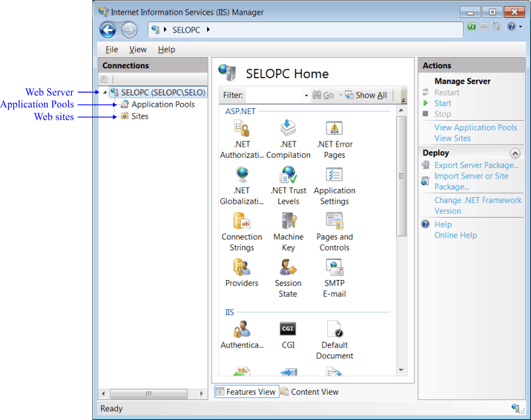Open the Help icon dropdown arrow in toolbar
Viewport: 531px width, 420px height.
[520, 27]
